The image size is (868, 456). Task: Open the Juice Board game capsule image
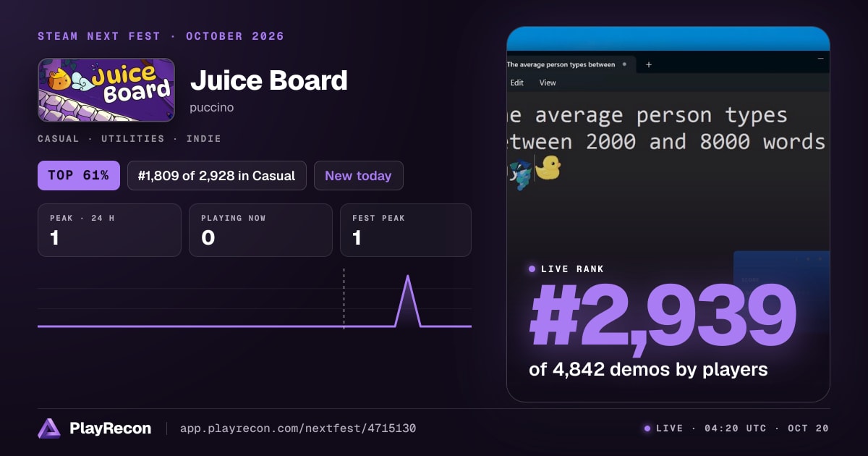[106, 90]
